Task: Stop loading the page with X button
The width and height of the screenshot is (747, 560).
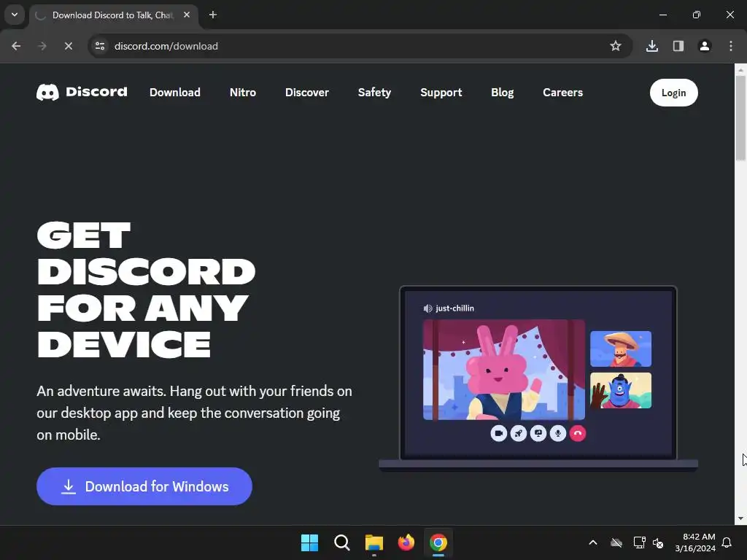Action: [69, 46]
